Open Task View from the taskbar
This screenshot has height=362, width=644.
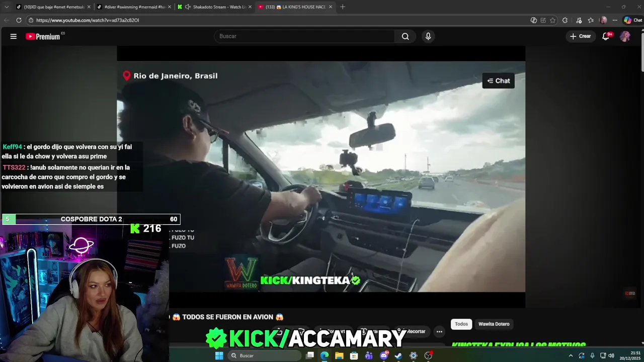click(x=310, y=355)
